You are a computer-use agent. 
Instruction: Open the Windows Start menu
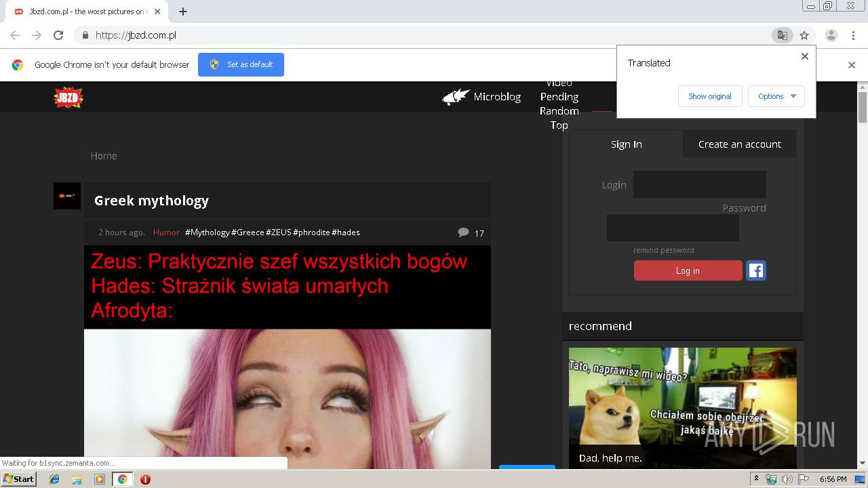(x=19, y=479)
